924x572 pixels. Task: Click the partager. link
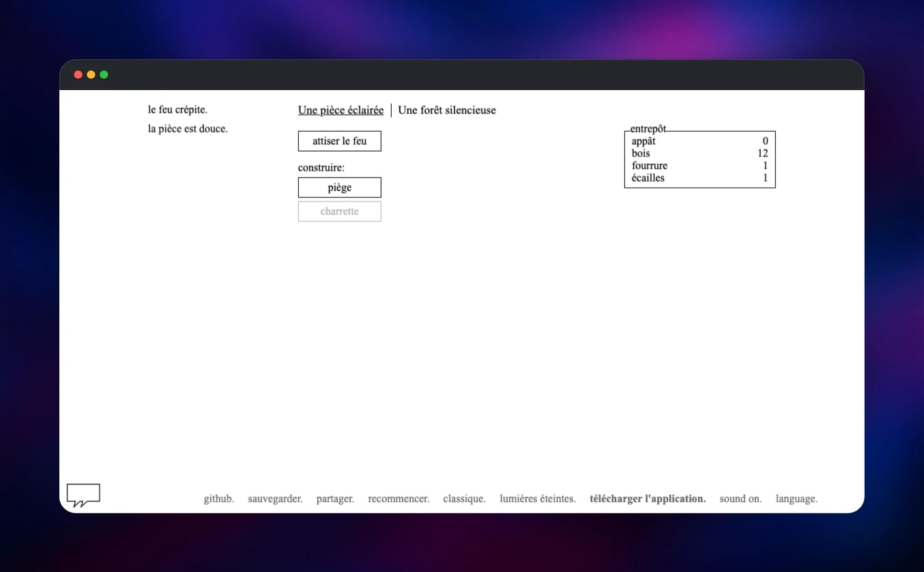(335, 499)
